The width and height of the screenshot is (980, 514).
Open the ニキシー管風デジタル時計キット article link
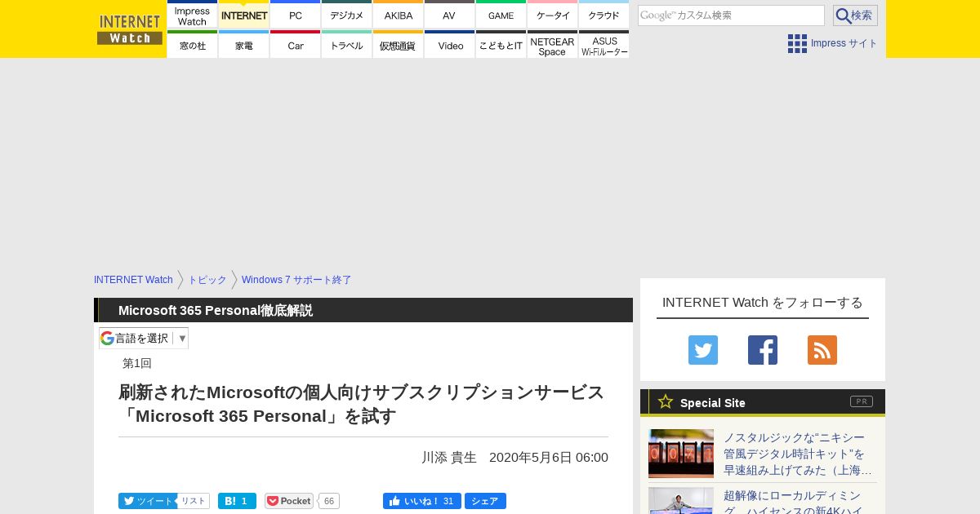tap(799, 454)
